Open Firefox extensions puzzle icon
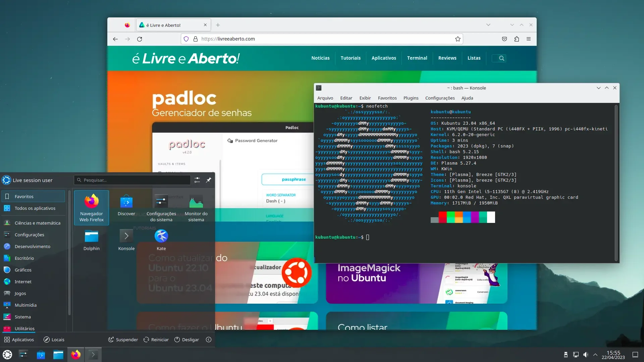 517,39
